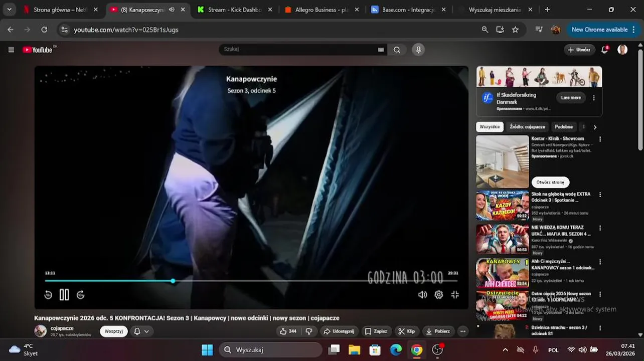Open the on-screen keyboard icon in search
644x361 pixels.
pyautogui.click(x=381, y=50)
